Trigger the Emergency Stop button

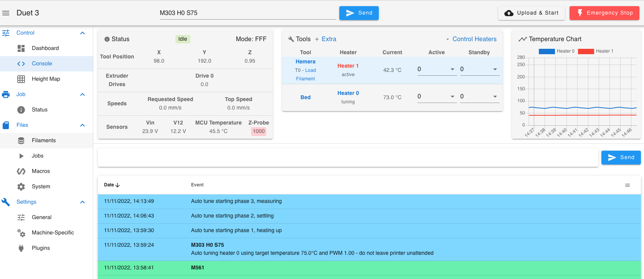[604, 13]
